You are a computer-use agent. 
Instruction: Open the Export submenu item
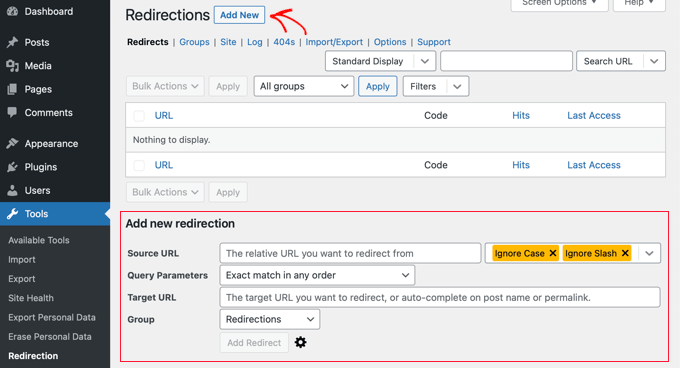(x=22, y=279)
